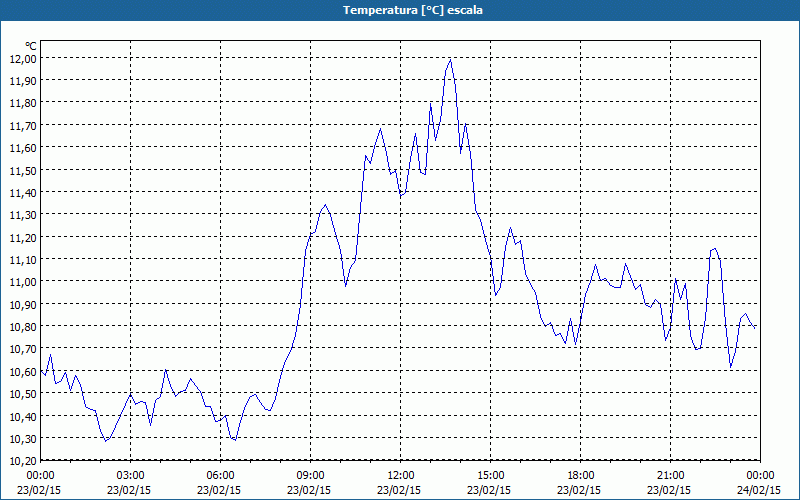Viewport: 800px width, 500px height.
Task: Click the 12:00 time axis label
Action: 401,476
